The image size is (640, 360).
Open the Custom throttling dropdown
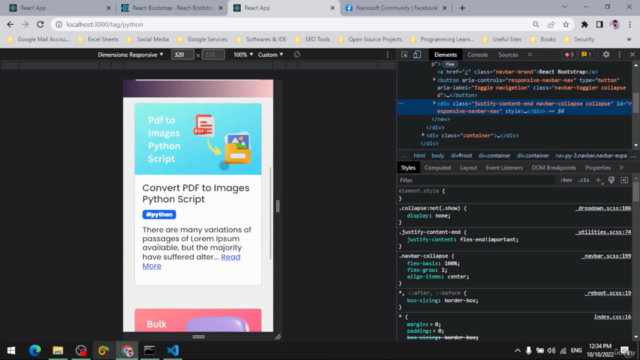click(x=270, y=55)
